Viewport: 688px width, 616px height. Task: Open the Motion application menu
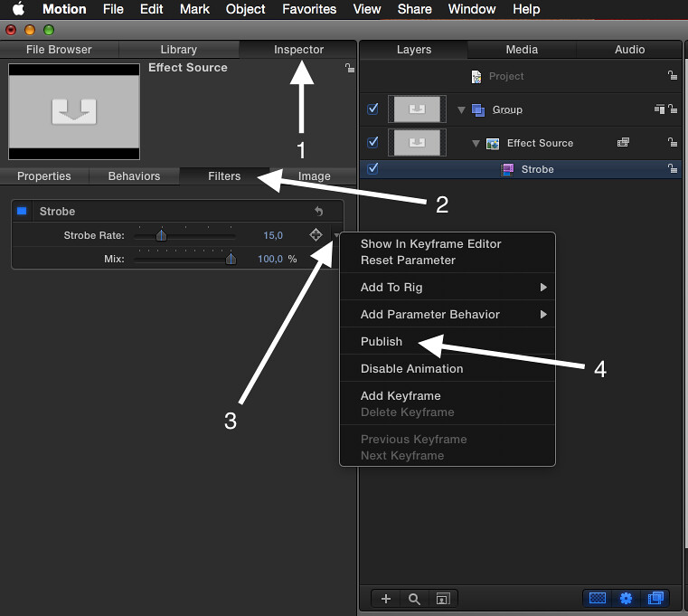tap(64, 9)
